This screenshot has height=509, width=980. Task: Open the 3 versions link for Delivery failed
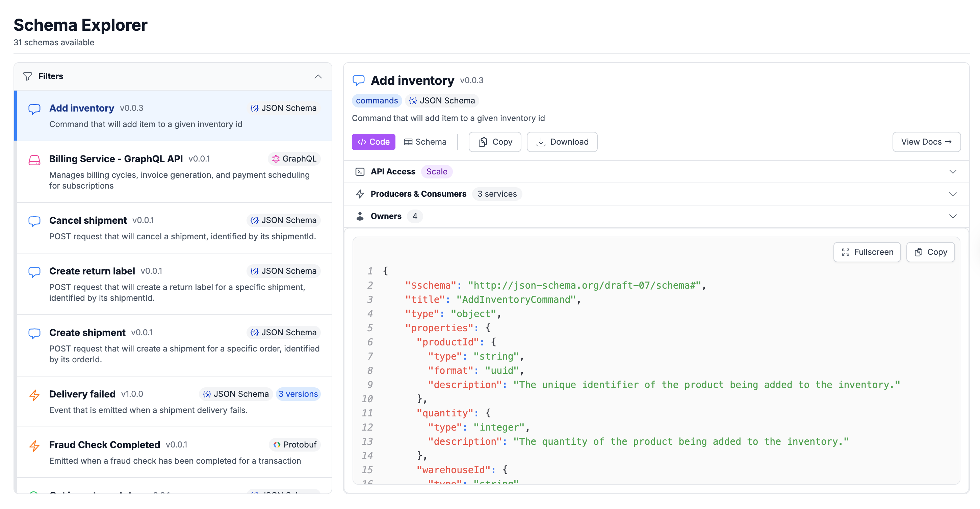298,394
